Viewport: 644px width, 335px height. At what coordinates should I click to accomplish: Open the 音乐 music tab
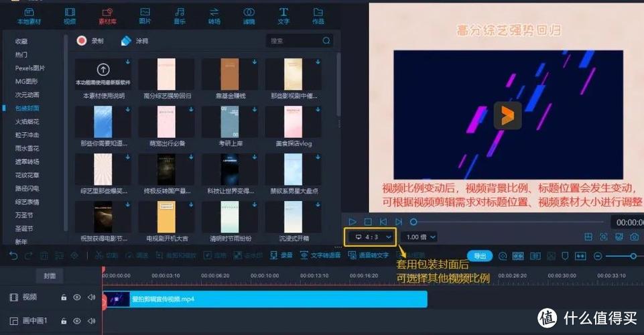click(x=180, y=17)
